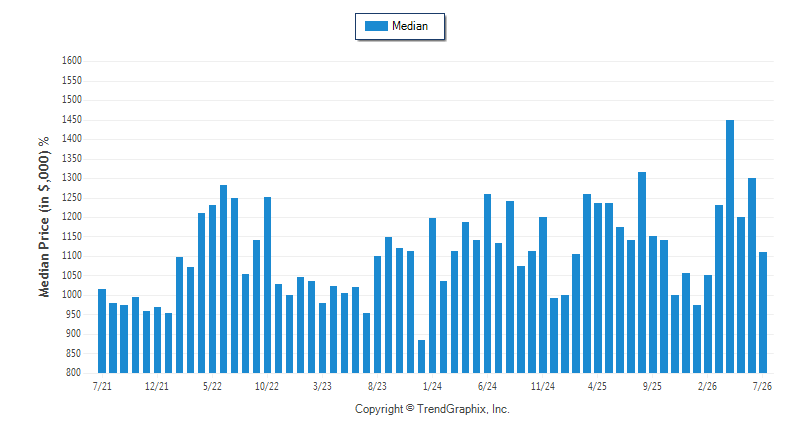Click the 800 y-axis tick label

74,373
